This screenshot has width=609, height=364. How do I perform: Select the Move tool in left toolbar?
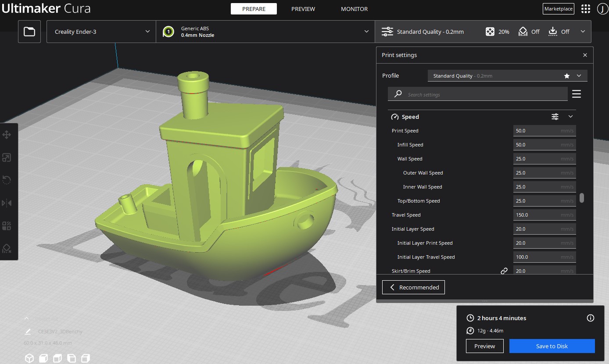point(7,135)
